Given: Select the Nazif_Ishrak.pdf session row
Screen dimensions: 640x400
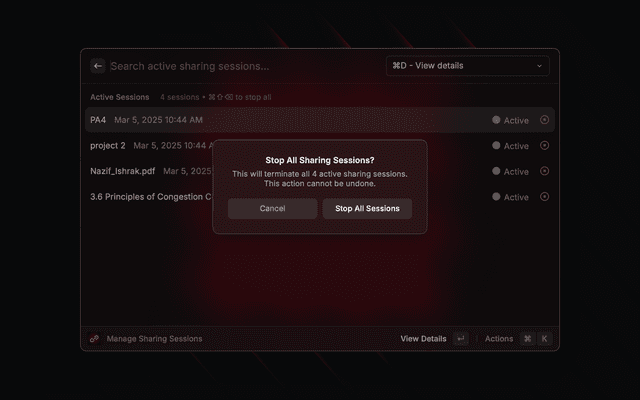Looking at the screenshot, I should (320, 171).
